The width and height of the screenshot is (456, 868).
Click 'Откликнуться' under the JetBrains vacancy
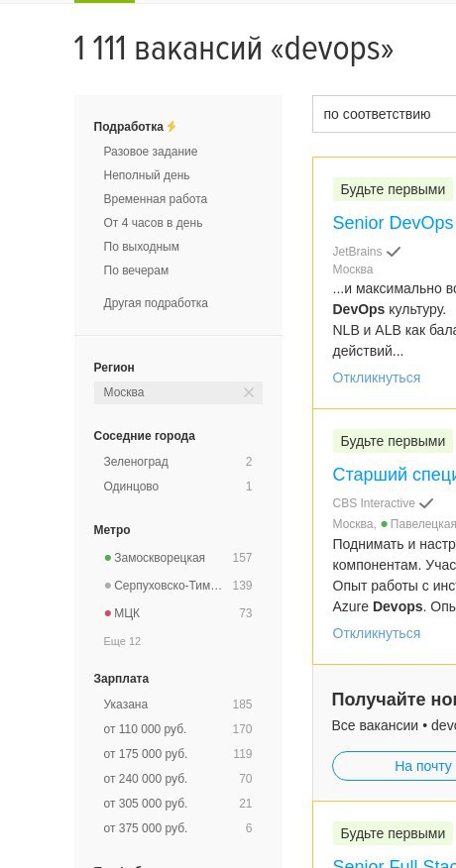click(377, 379)
